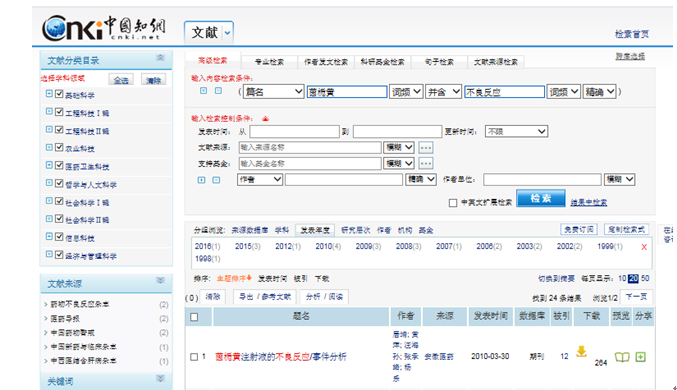Expand the 医药卫生科技 tree node plus icon

pos(49,165)
